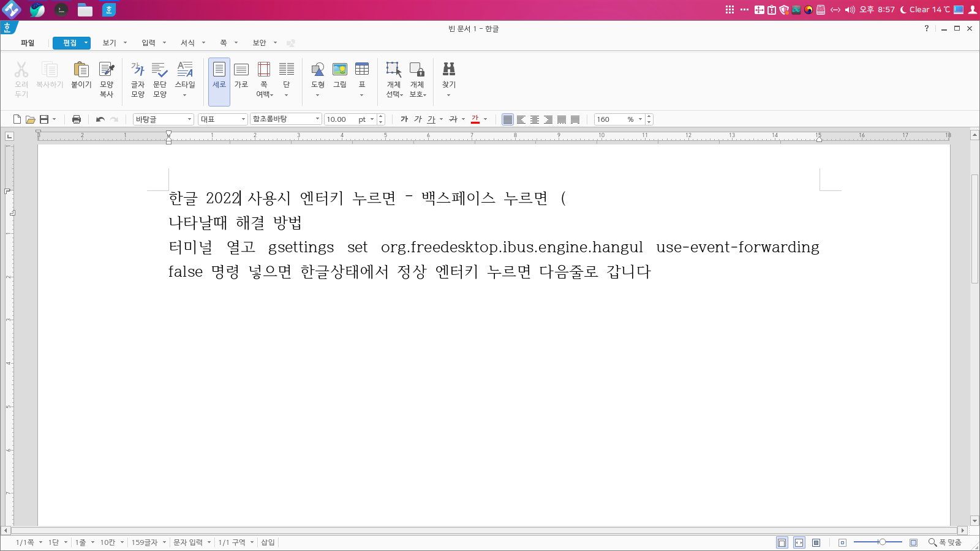The image size is (980, 551).
Task: Click the undo arrow icon
Action: (x=100, y=119)
